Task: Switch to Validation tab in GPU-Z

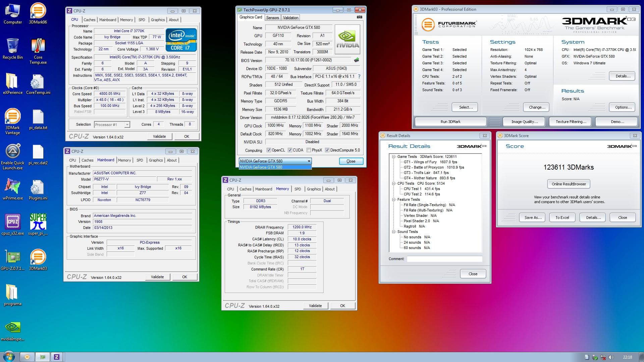Action: 290,18
